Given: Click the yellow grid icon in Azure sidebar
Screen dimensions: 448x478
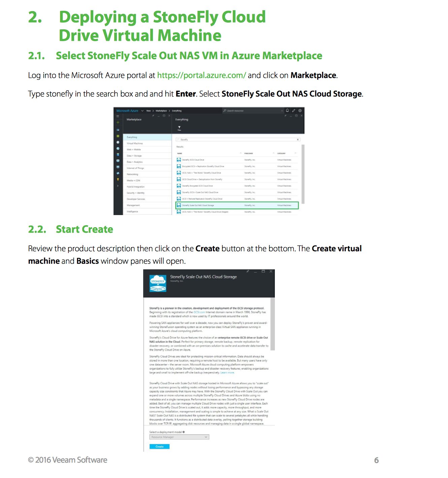Looking at the screenshot, I should click(x=118, y=136).
